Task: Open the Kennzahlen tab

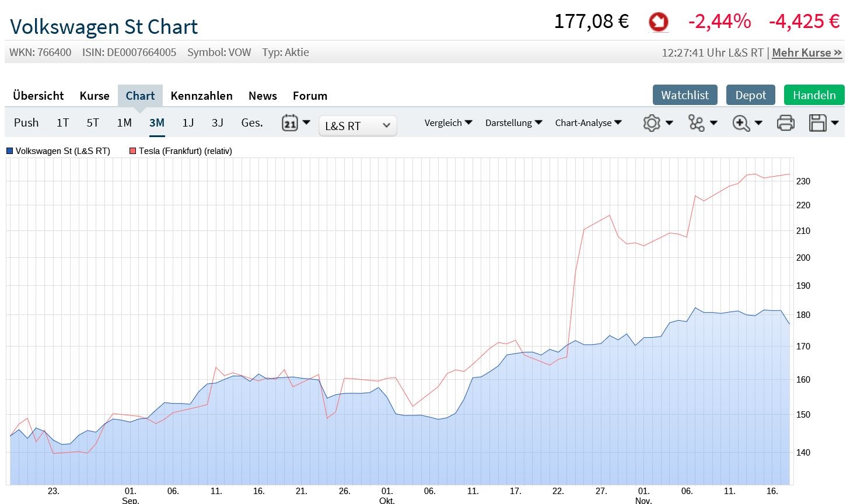Action: pos(202,96)
